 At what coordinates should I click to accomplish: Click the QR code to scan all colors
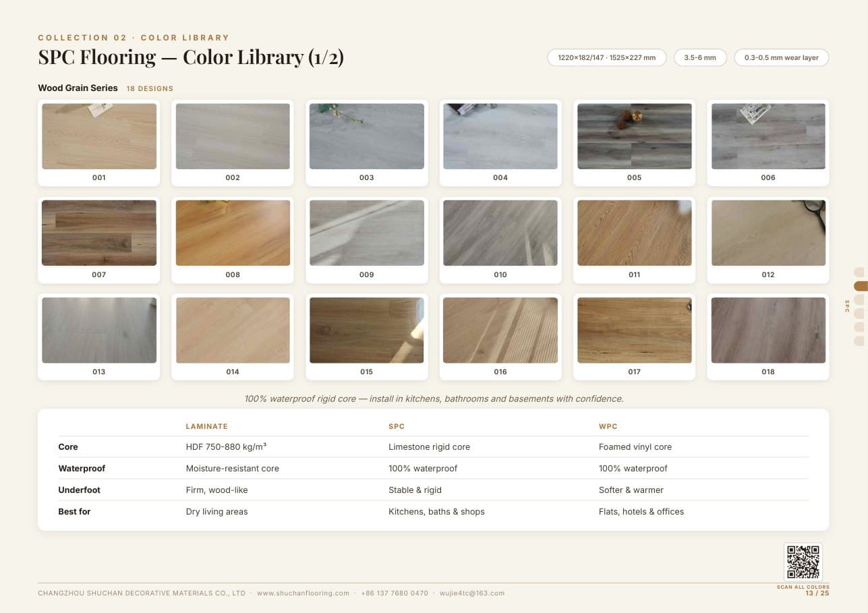tap(803, 562)
